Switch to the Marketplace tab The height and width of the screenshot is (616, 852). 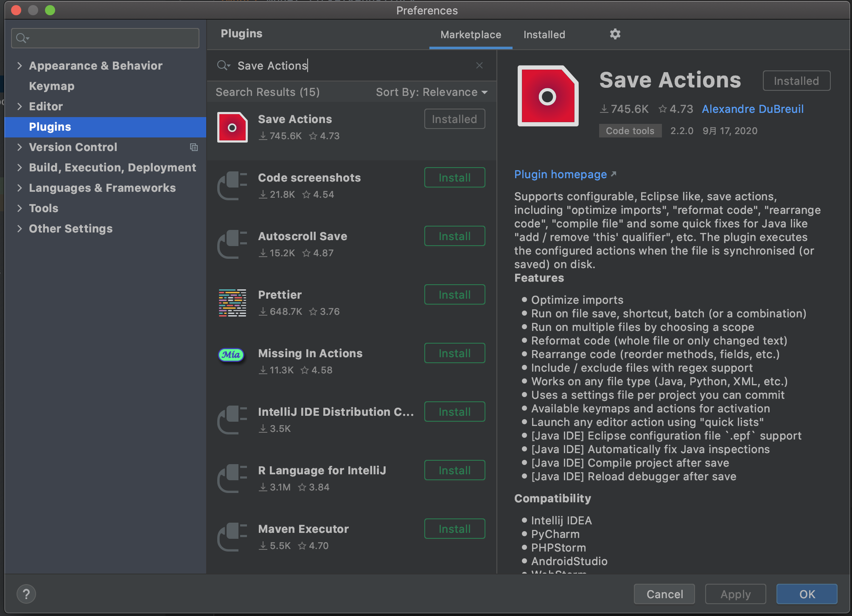[x=470, y=34]
